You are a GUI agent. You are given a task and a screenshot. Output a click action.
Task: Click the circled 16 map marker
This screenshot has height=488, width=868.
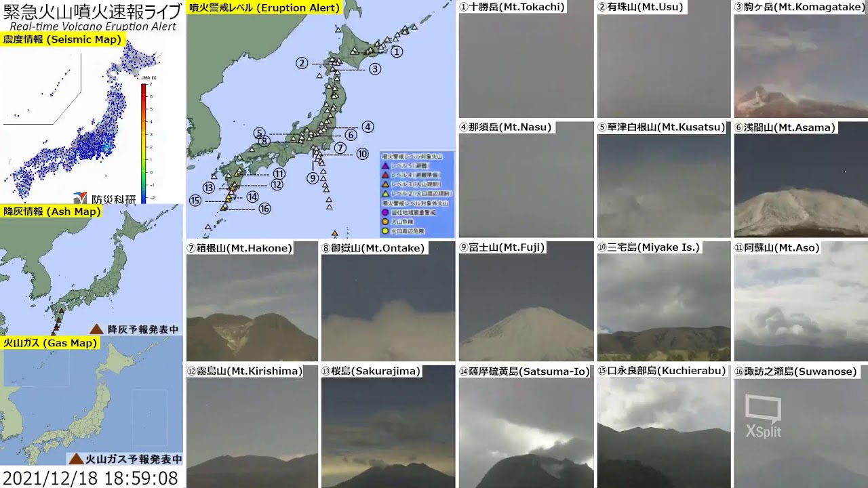coord(264,209)
